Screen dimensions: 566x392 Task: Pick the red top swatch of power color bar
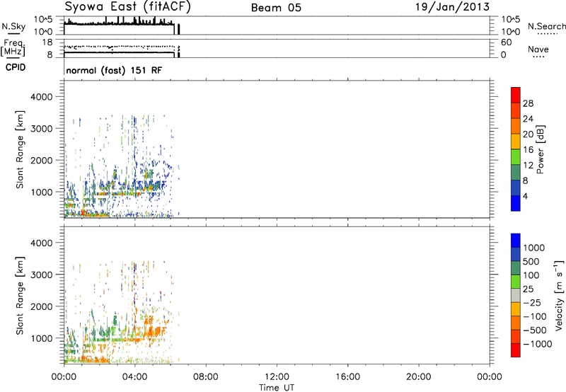point(516,95)
